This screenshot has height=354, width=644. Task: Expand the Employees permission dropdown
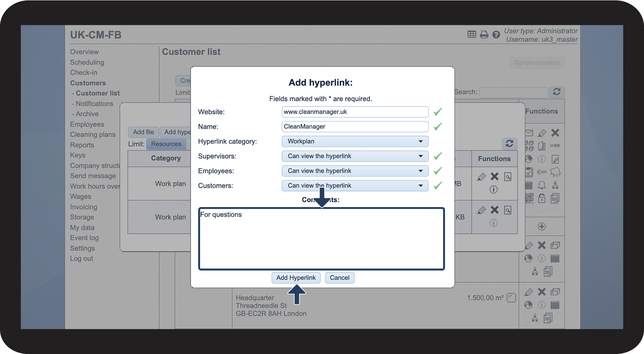(355, 171)
